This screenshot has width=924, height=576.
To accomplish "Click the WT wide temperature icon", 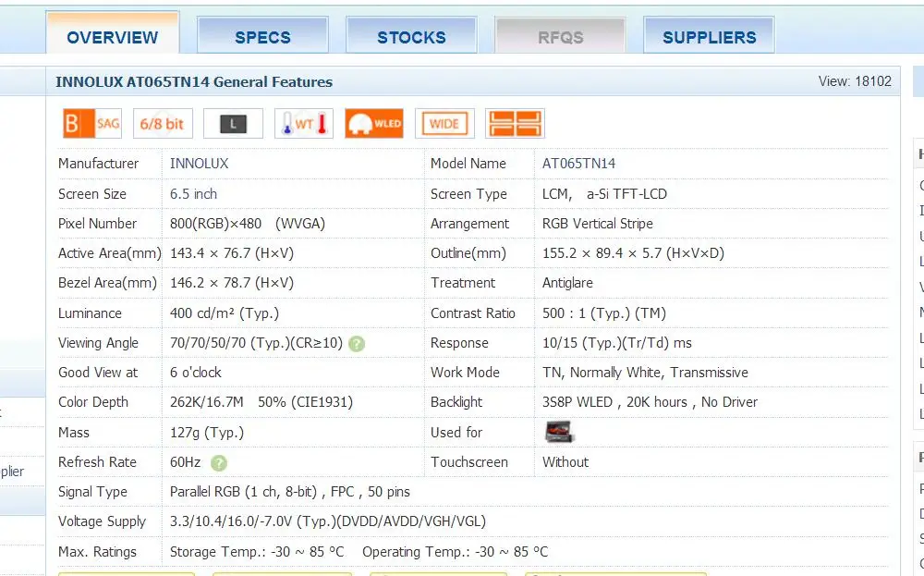I will pos(304,124).
